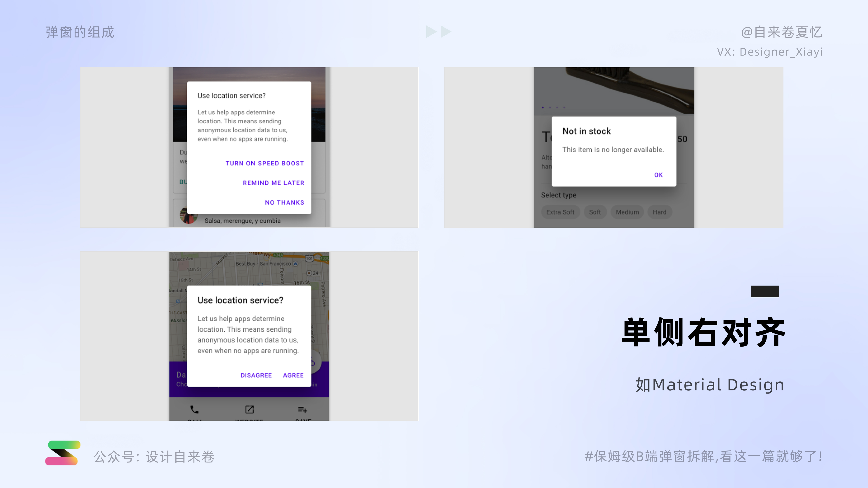Image resolution: width=868 pixels, height=488 pixels.
Task: Select the Hard bristle type chip
Action: point(659,212)
